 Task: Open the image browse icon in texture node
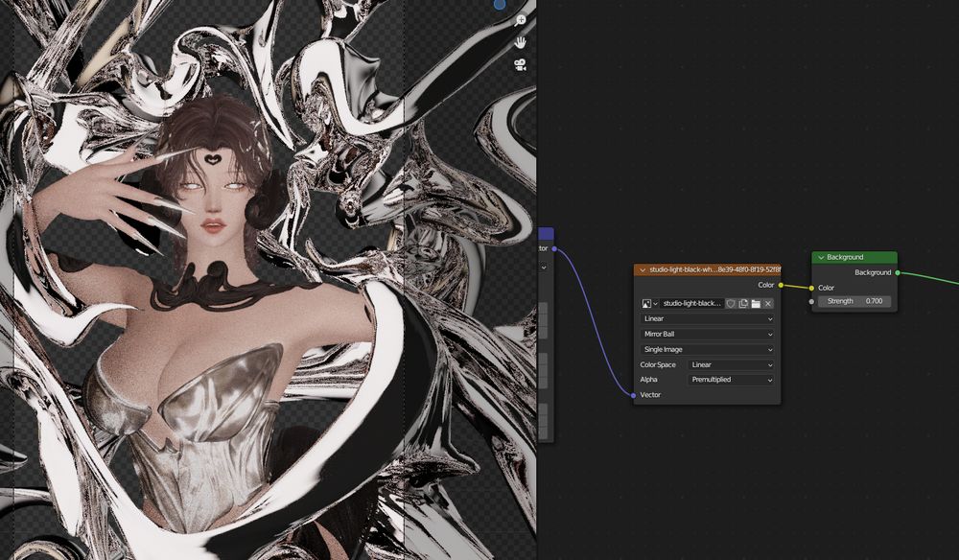click(x=649, y=303)
